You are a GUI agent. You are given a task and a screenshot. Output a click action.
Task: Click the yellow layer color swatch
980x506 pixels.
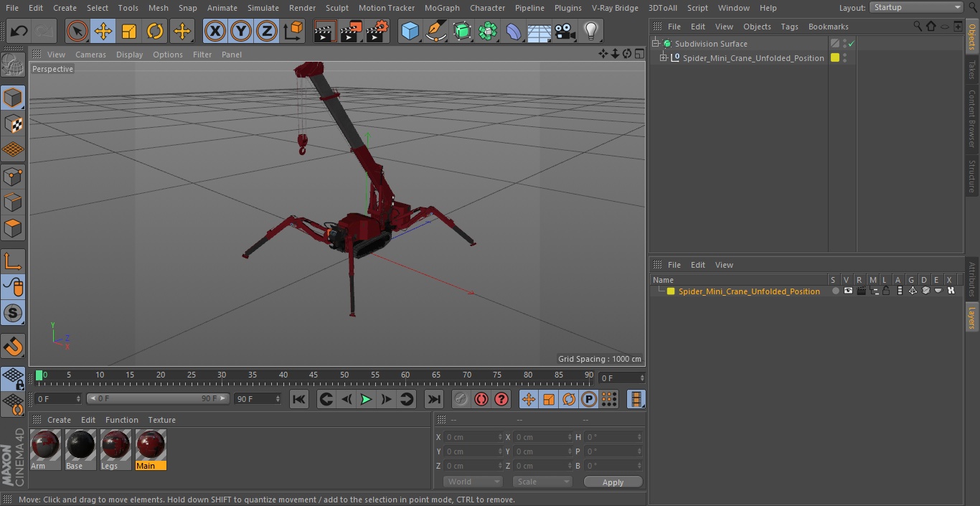671,291
